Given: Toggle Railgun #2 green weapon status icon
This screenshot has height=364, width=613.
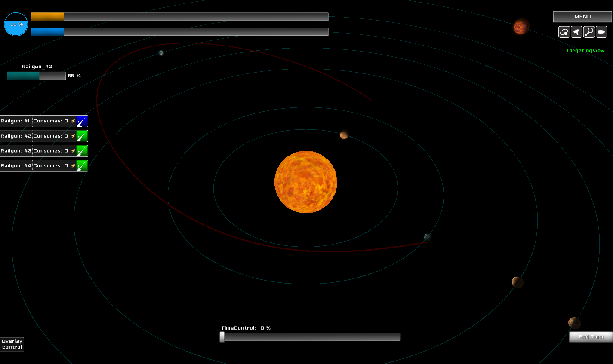Looking at the screenshot, I should coord(83,136).
